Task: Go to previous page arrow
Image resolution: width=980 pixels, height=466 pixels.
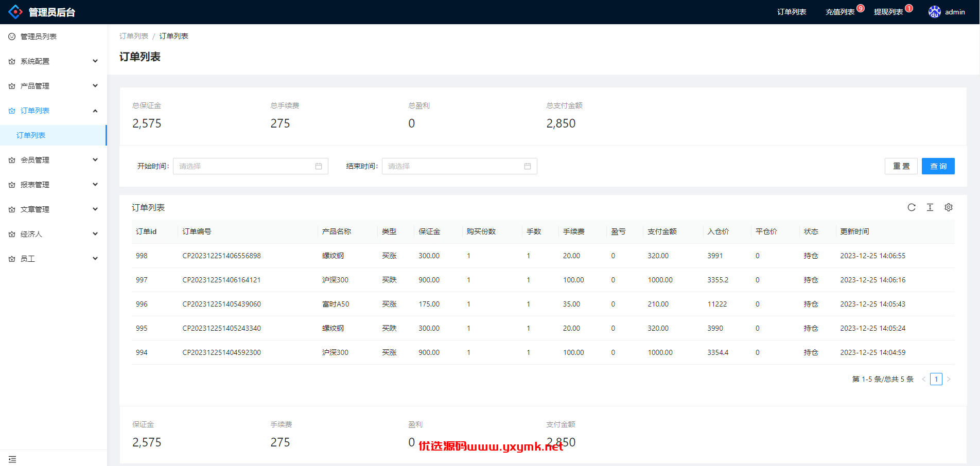Action: 924,379
